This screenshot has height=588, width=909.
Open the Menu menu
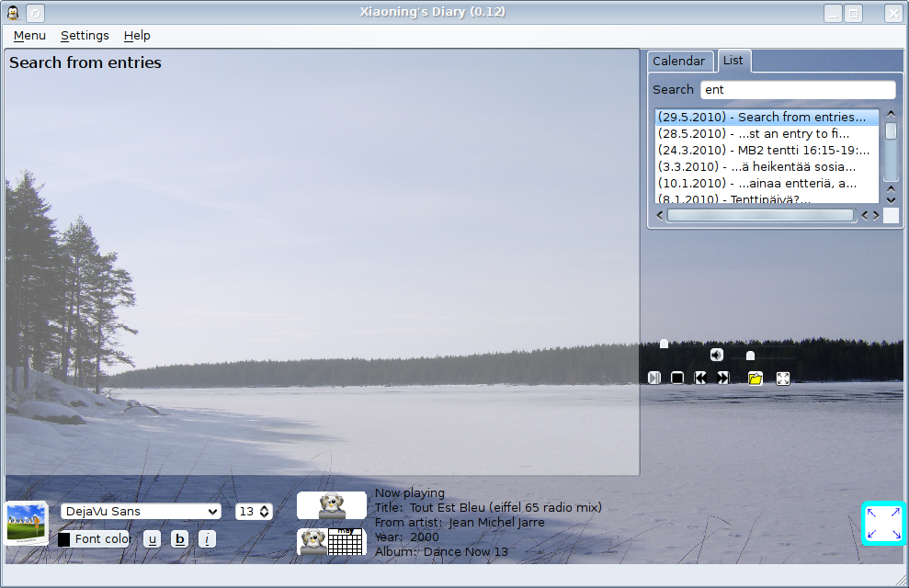29,35
